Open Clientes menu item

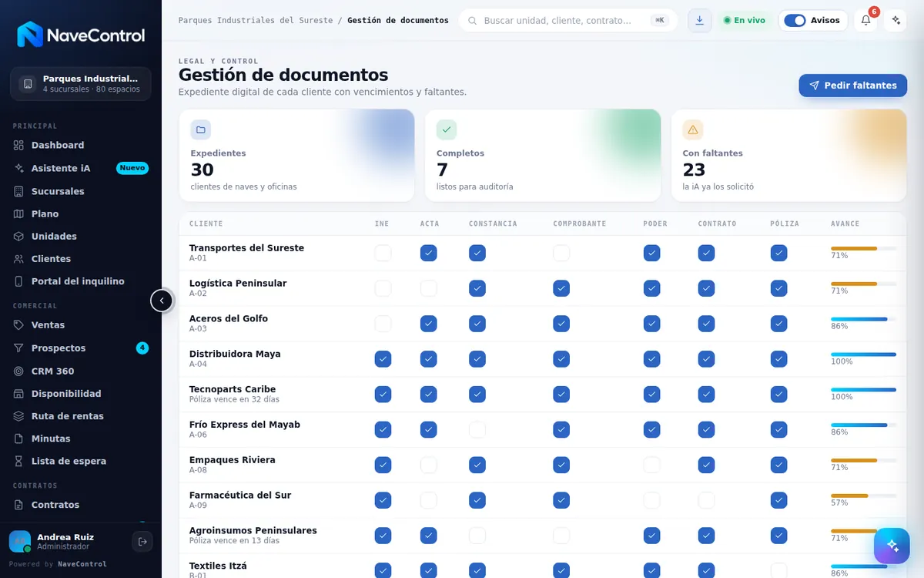81,259
